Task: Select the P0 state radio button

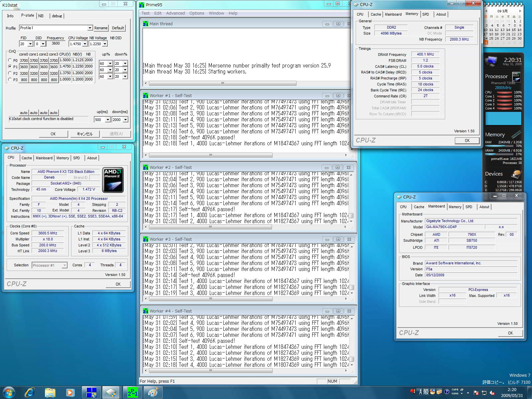Action: (10, 61)
